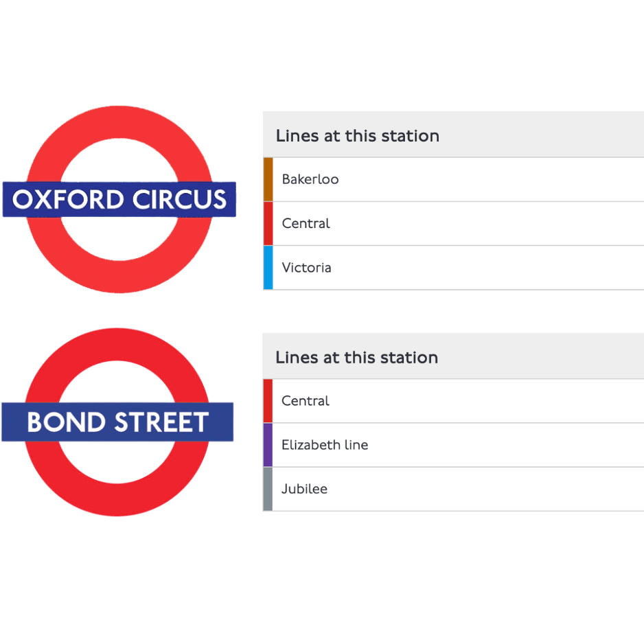This screenshot has width=644, height=644.
Task: Click the Oxford Circus blue name bar
Action: [119, 199]
